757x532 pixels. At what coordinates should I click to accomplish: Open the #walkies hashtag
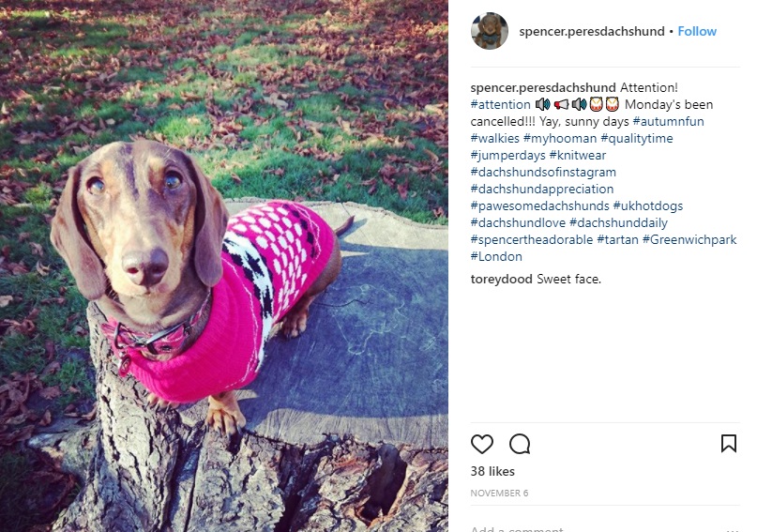[495, 139]
